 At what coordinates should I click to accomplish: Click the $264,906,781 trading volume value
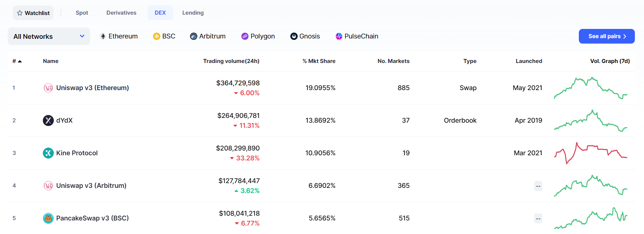(x=238, y=116)
